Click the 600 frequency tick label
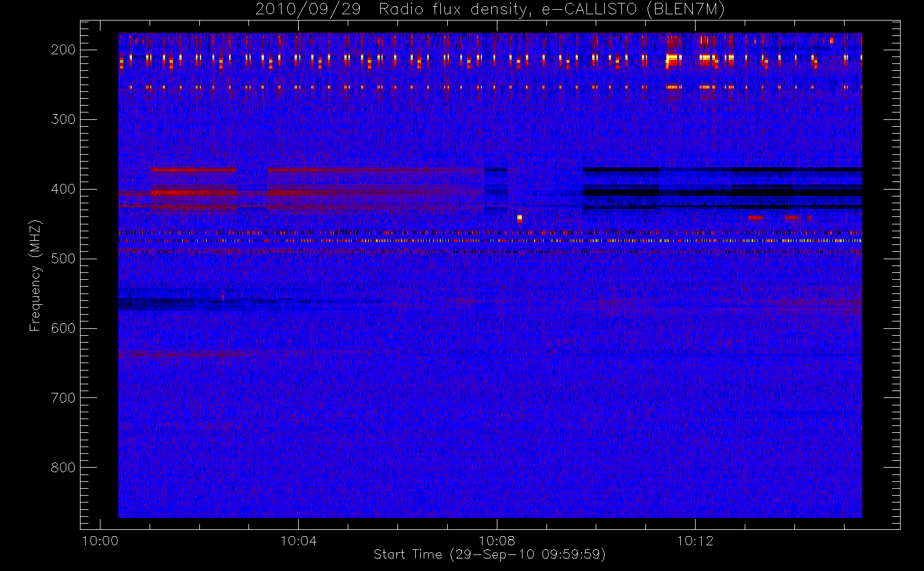The image size is (924, 571). point(63,328)
